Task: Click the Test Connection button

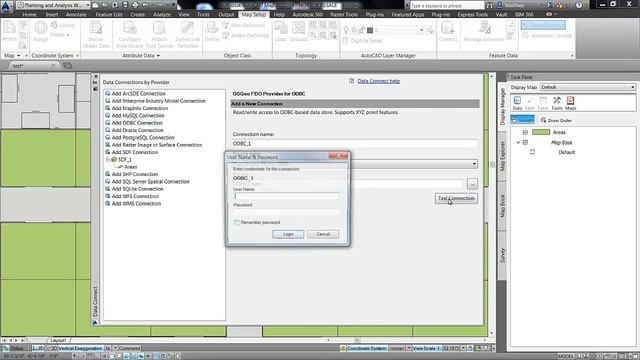Action: pos(456,198)
